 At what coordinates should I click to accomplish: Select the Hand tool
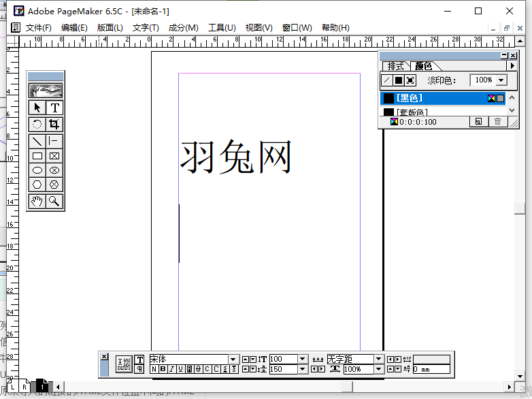tap(37, 201)
